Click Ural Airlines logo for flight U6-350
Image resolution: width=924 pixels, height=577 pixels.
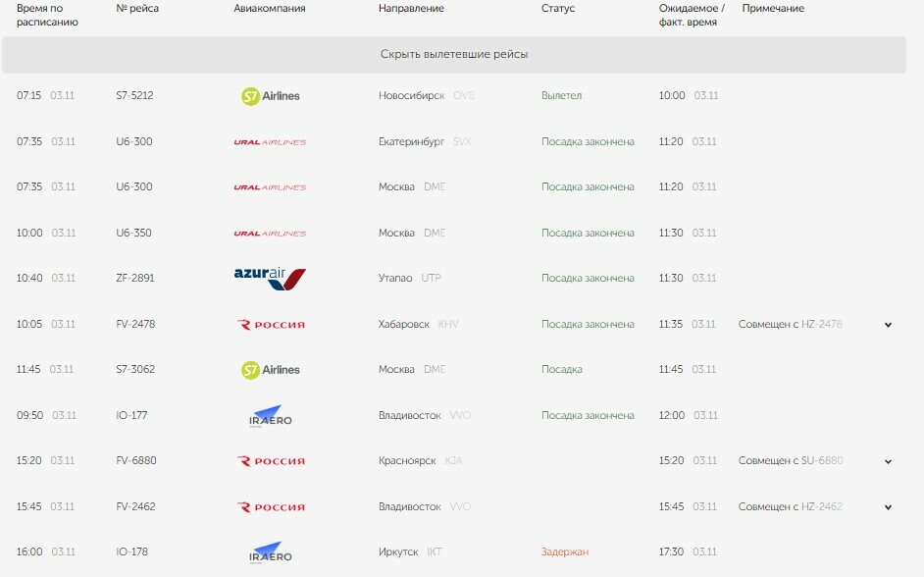tap(270, 234)
